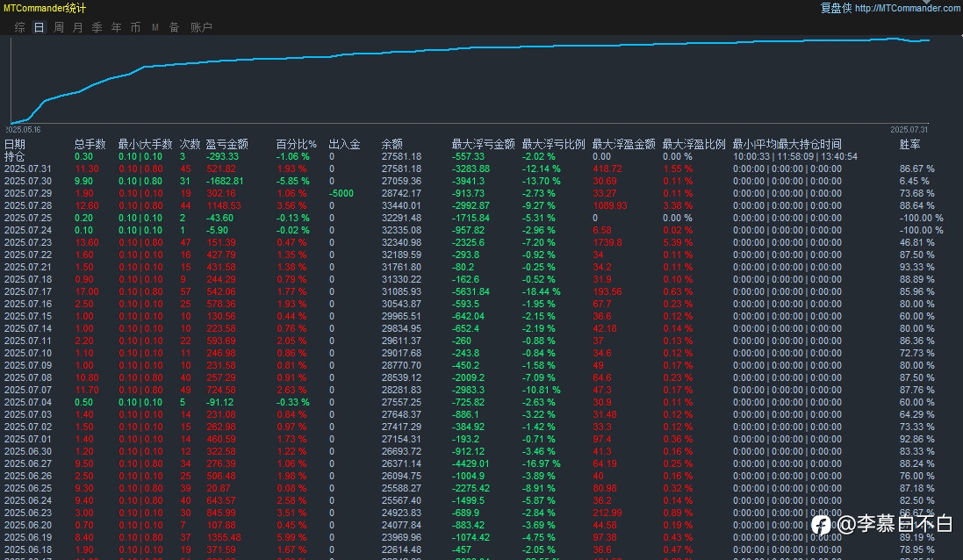Click the -5631.84 max floating loss
963x560 pixels.
tap(471, 291)
